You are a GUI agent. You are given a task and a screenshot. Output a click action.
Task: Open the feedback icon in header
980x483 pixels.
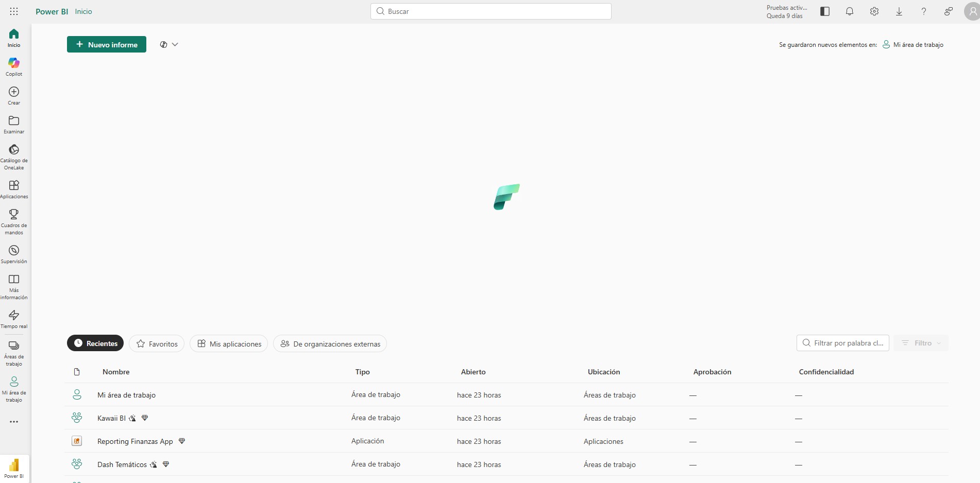coord(949,11)
